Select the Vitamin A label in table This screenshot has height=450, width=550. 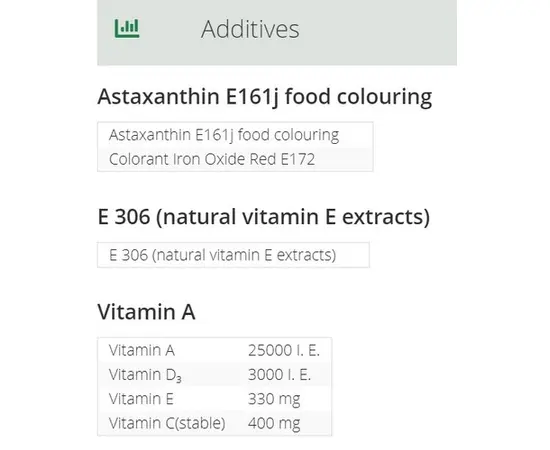point(142,350)
